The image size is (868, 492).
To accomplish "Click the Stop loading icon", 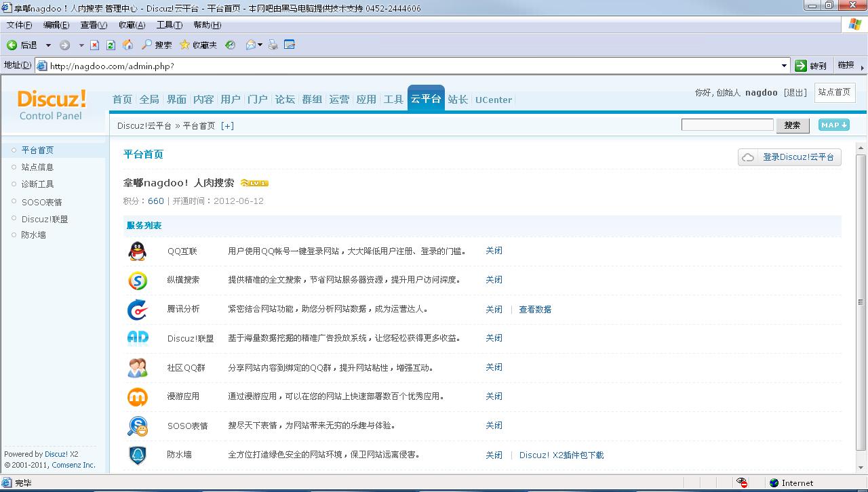I will [94, 45].
